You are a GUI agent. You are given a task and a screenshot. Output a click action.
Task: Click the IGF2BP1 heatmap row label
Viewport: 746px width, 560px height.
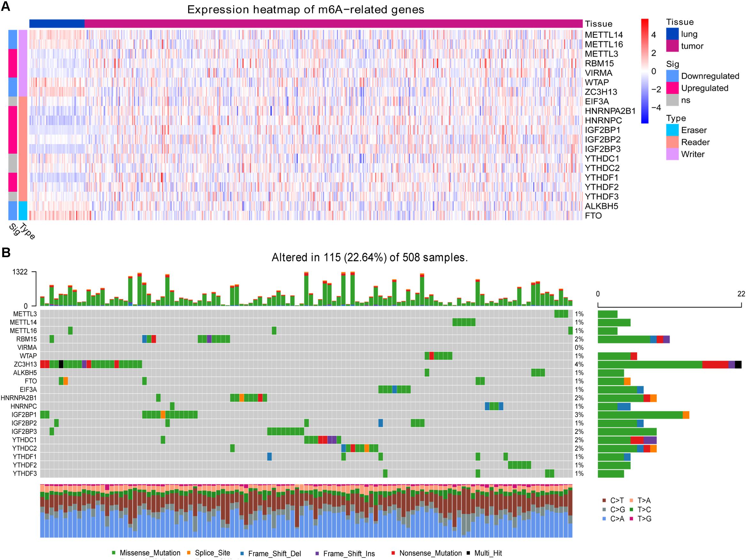coord(602,130)
